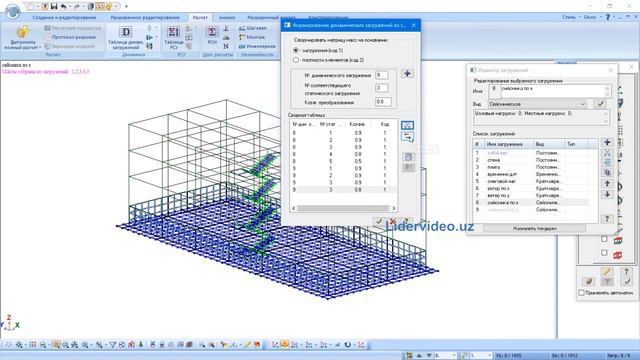Open the Окно dropdown menu
The height and width of the screenshot is (360, 640).
(592, 17)
